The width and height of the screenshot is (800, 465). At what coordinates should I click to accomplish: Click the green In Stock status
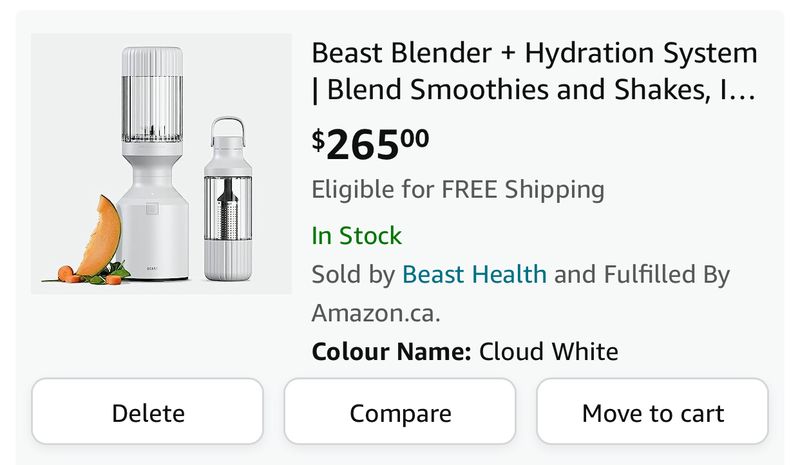tap(356, 236)
